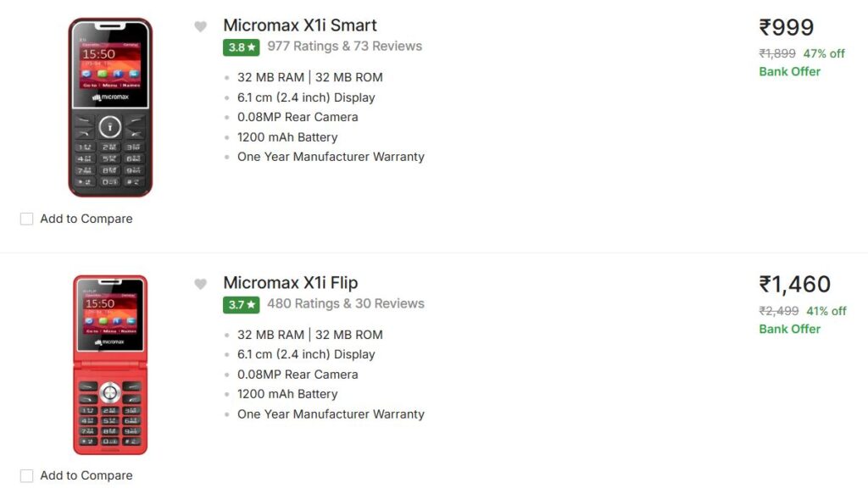
Task: View the black Micromax X1i Smart phone image
Action: [x=110, y=108]
